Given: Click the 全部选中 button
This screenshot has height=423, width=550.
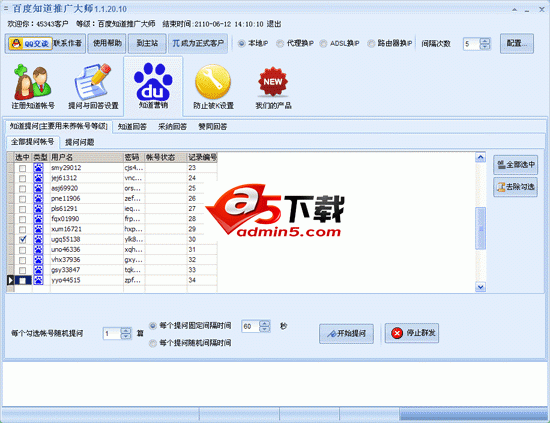Looking at the screenshot, I should [515, 164].
